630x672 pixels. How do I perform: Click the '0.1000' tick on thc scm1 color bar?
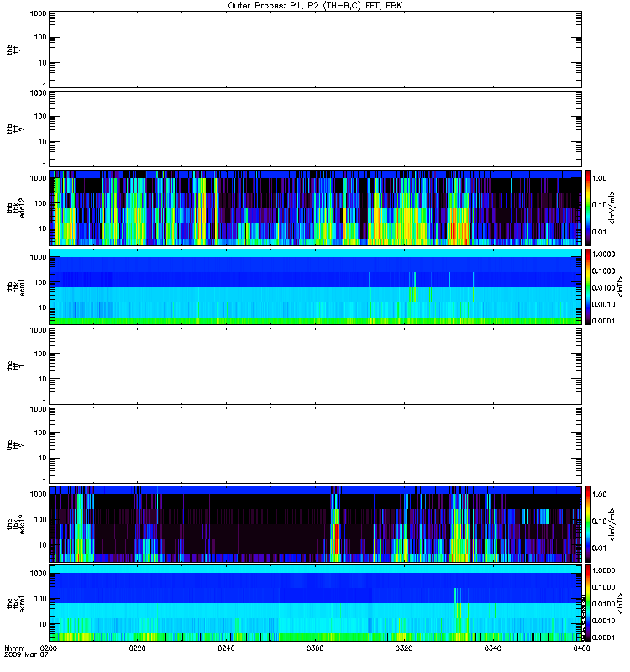603,587
